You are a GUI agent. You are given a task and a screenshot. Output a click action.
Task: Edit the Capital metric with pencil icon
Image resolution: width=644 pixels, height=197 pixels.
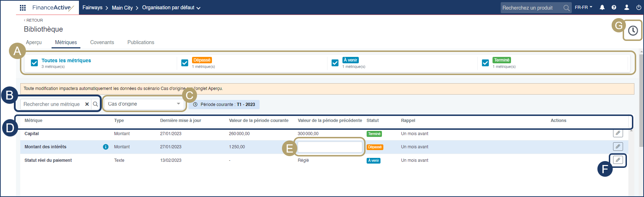tap(618, 133)
